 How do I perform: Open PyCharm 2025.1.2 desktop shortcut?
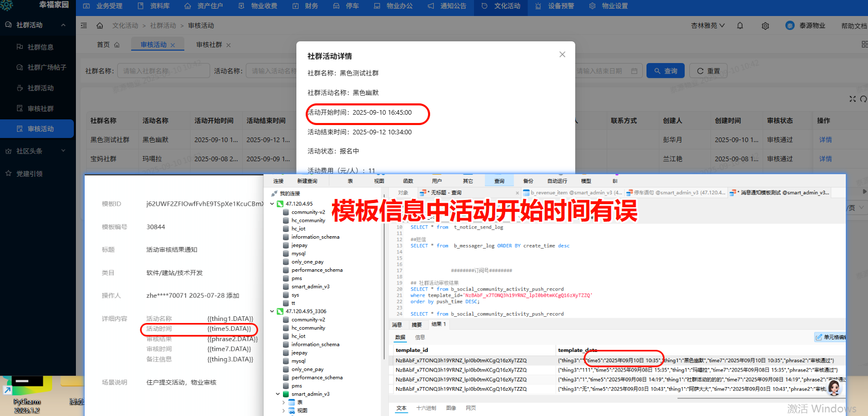27,395
